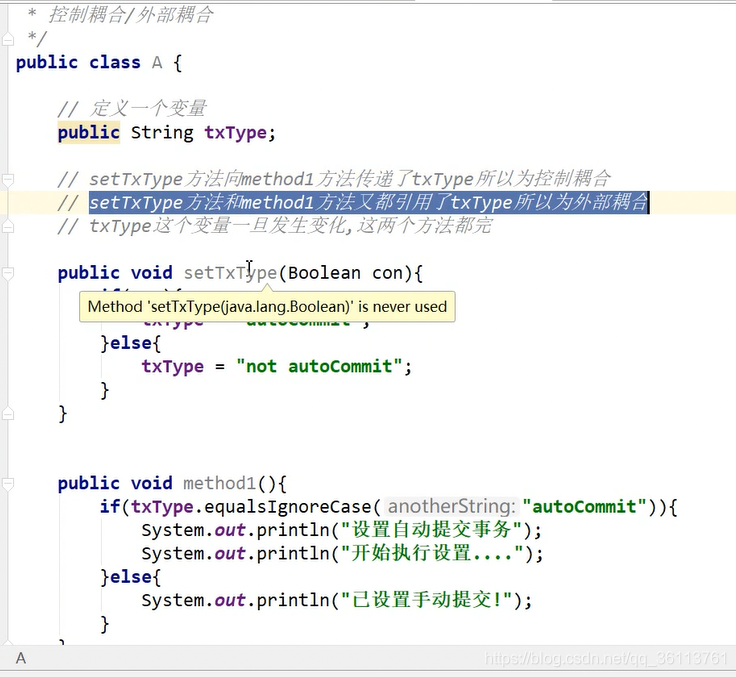Click the 'con' parameter name

tap(387, 273)
